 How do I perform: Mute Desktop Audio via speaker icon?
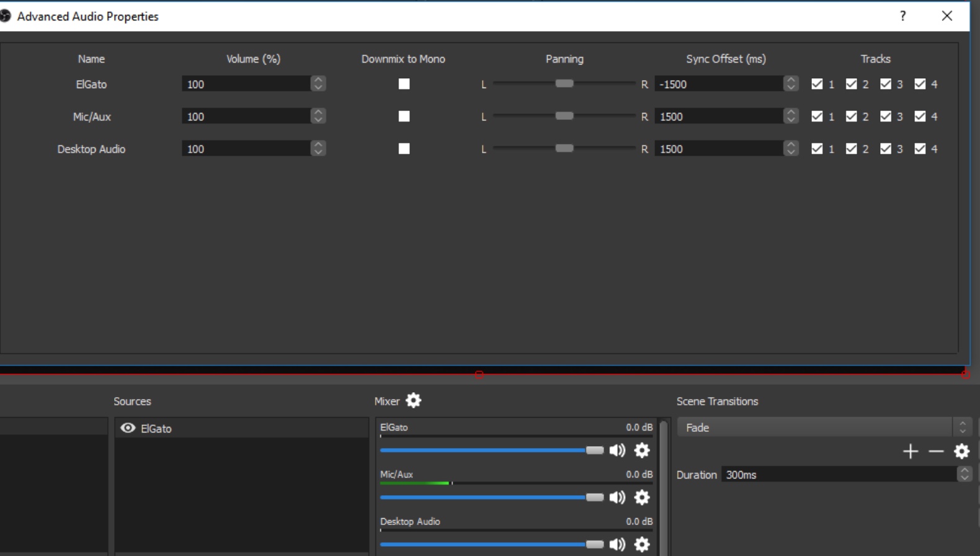(x=617, y=544)
